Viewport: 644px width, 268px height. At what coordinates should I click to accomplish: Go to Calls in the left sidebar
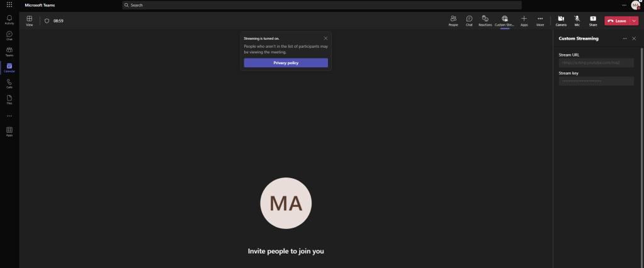coord(9,83)
